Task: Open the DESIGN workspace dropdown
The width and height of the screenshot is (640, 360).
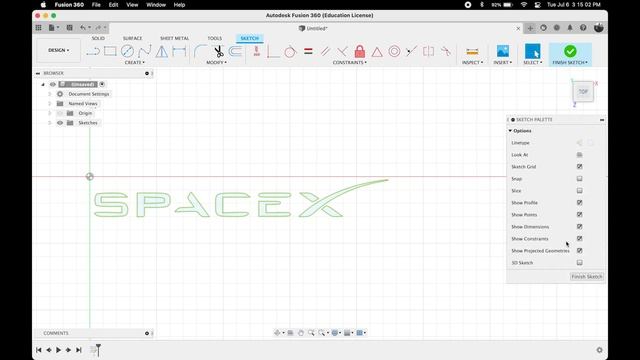Action: pos(58,50)
